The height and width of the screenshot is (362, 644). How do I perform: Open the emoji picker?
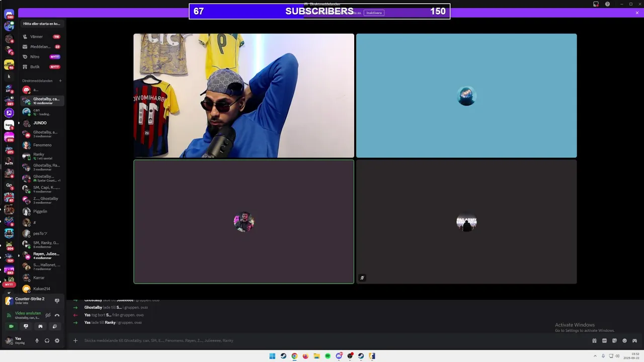[624, 340]
